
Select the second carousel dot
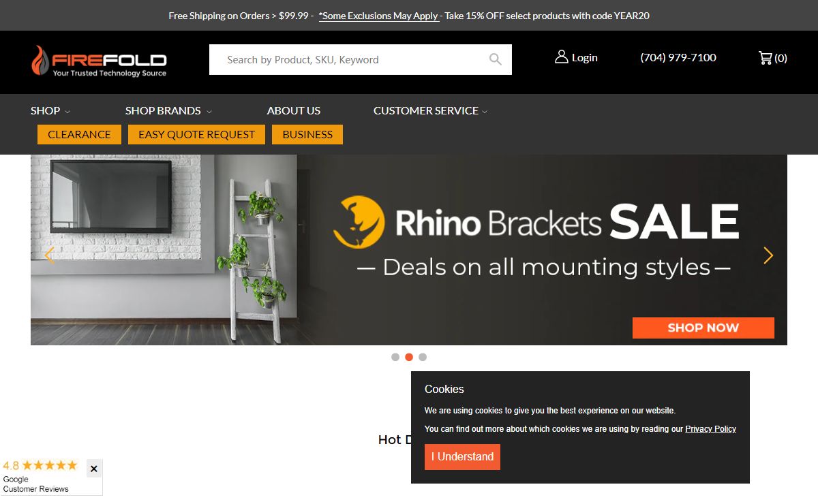(409, 357)
